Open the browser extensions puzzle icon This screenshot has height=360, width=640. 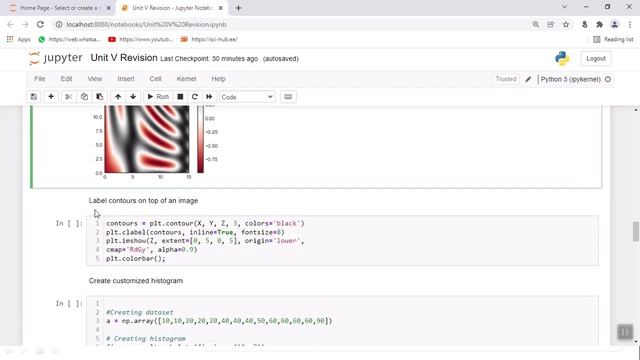(x=599, y=24)
